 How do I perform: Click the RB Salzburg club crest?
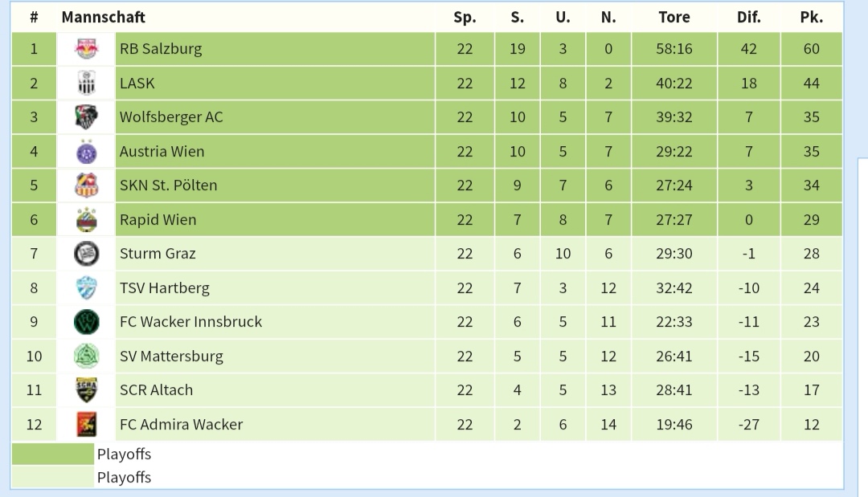pyautogui.click(x=86, y=49)
